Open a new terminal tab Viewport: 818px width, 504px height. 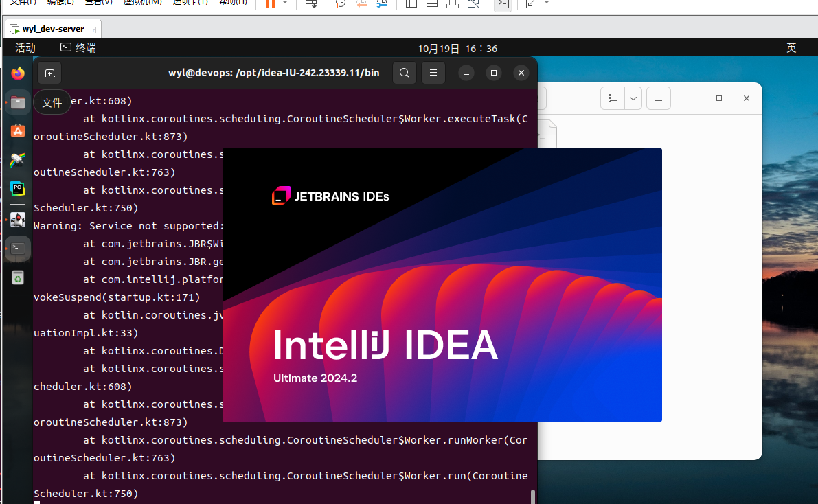click(x=51, y=73)
